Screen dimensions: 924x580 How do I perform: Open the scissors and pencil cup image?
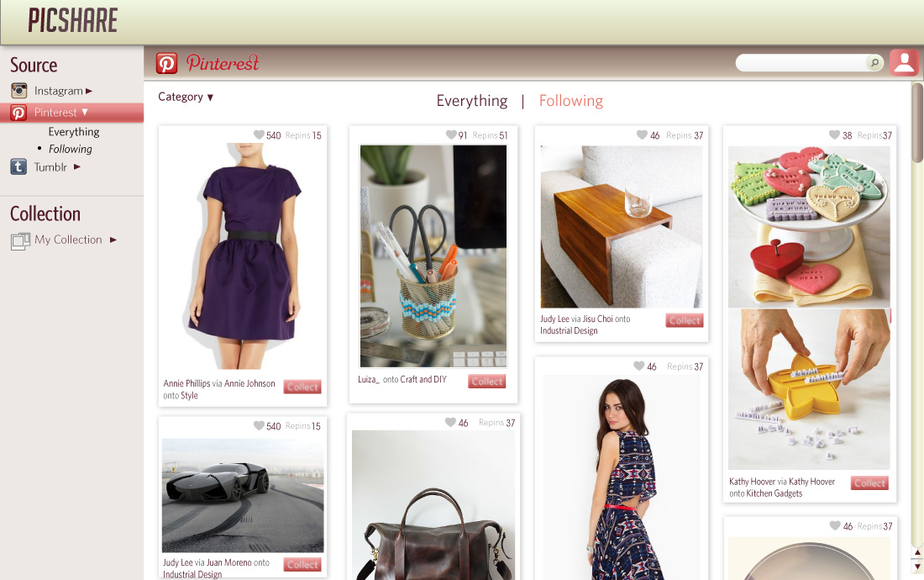433,256
